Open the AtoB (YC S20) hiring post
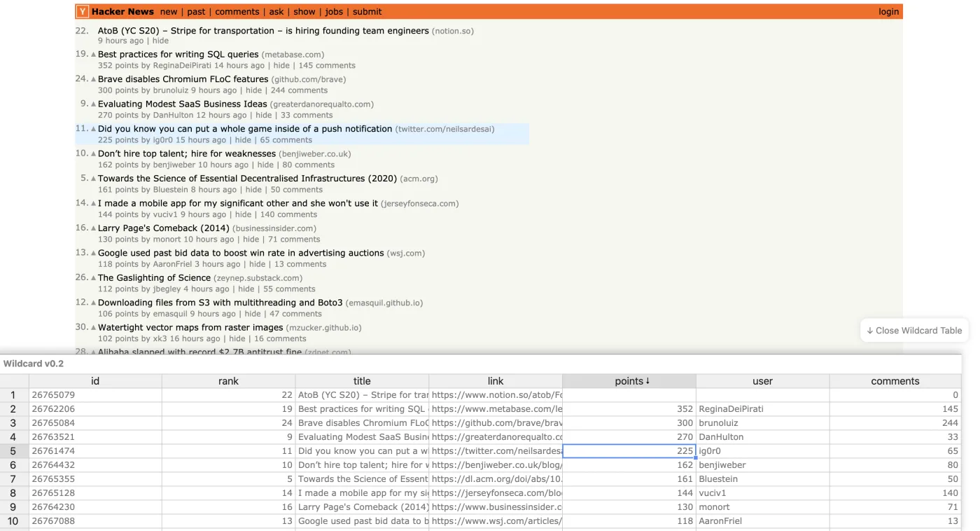 [263, 31]
